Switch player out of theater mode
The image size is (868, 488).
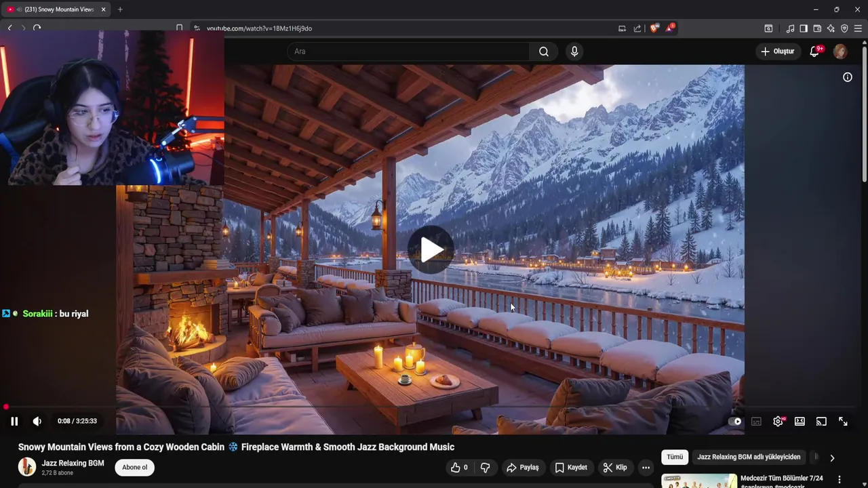point(800,421)
